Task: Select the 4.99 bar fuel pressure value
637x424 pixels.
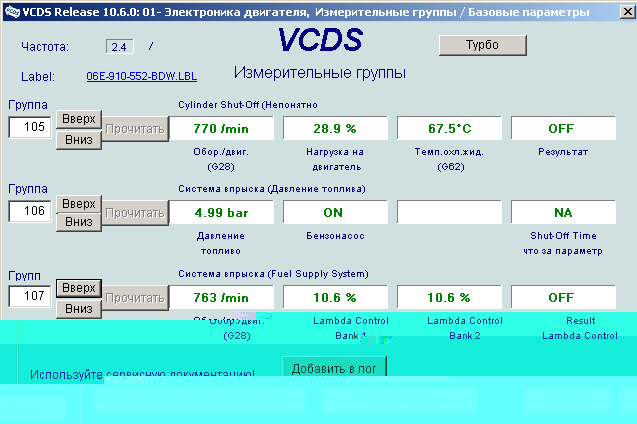Action: click(x=221, y=212)
